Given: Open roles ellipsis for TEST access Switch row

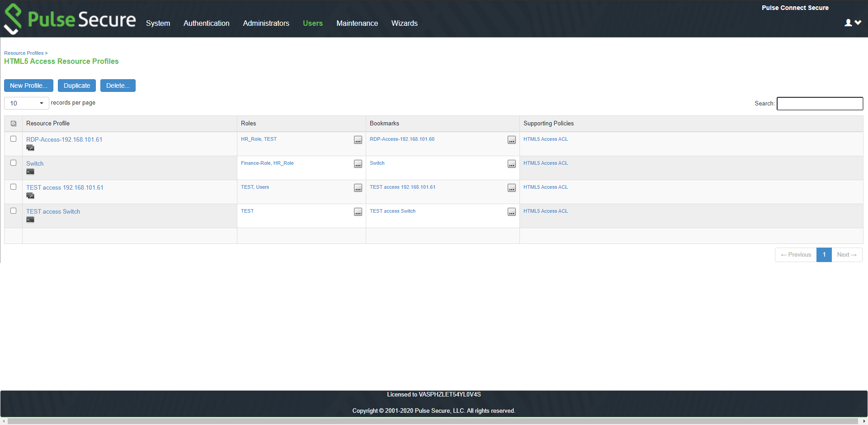Looking at the screenshot, I should click(358, 212).
